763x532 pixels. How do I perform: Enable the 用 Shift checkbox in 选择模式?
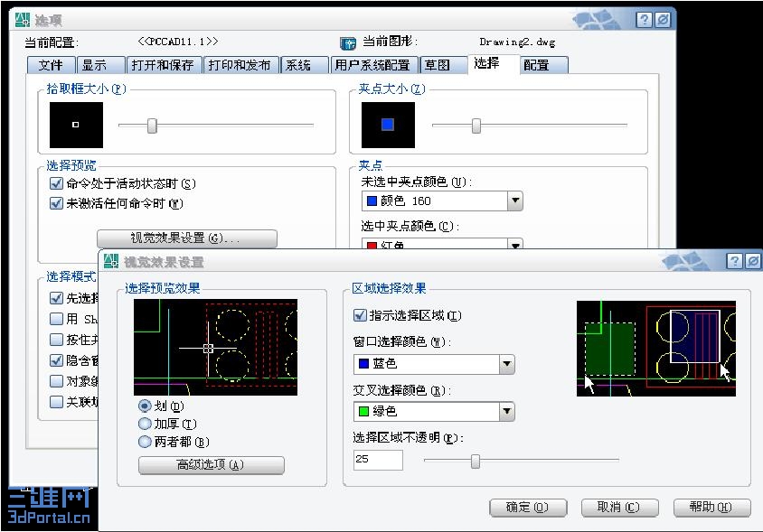(56, 319)
